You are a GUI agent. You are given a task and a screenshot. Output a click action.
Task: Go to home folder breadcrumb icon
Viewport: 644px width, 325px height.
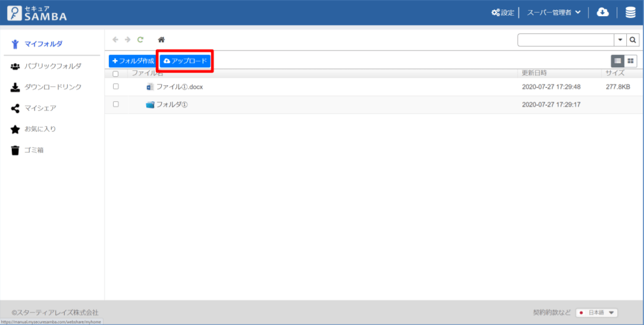161,39
